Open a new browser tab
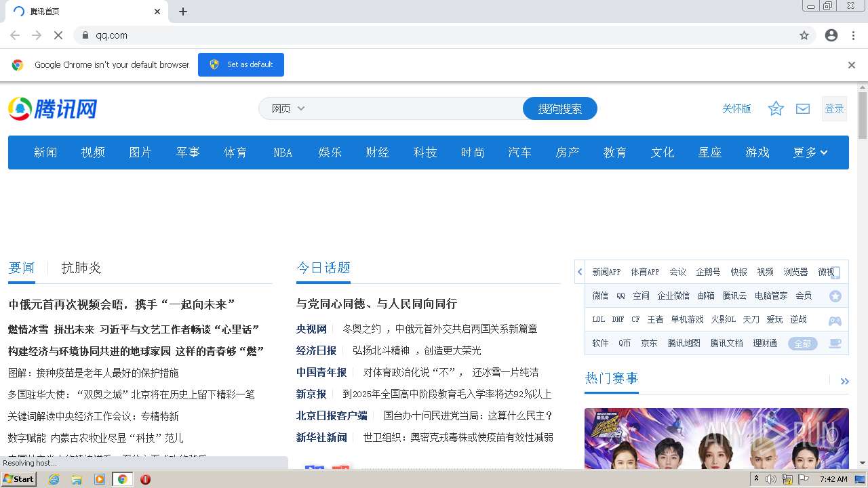868x488 pixels. [x=183, y=12]
